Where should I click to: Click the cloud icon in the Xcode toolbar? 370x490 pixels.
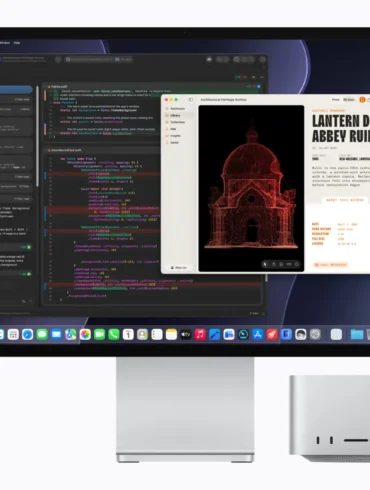pyautogui.click(x=209, y=59)
